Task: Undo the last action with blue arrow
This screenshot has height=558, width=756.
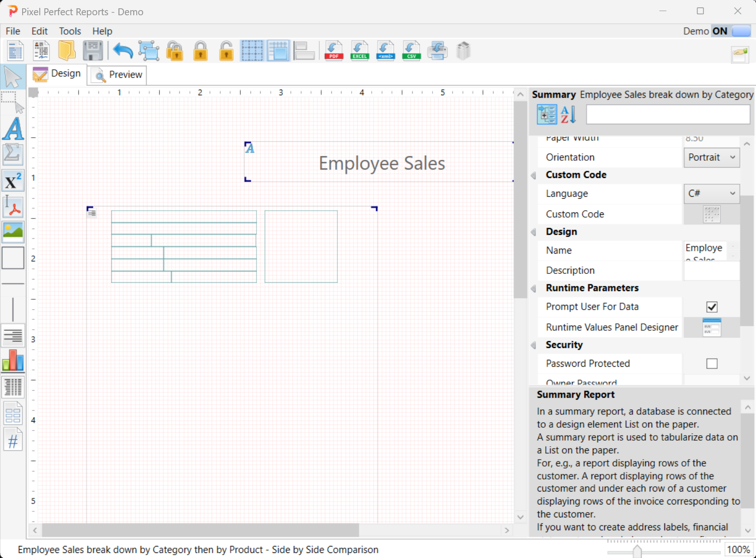Action: click(123, 51)
